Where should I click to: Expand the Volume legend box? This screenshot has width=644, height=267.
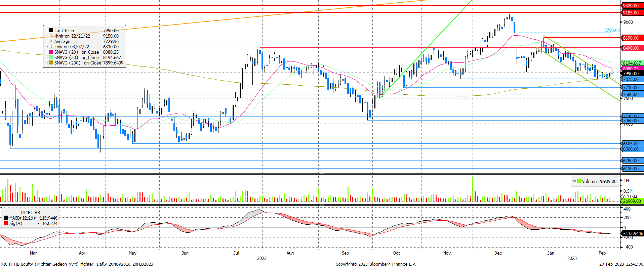click(x=574, y=181)
